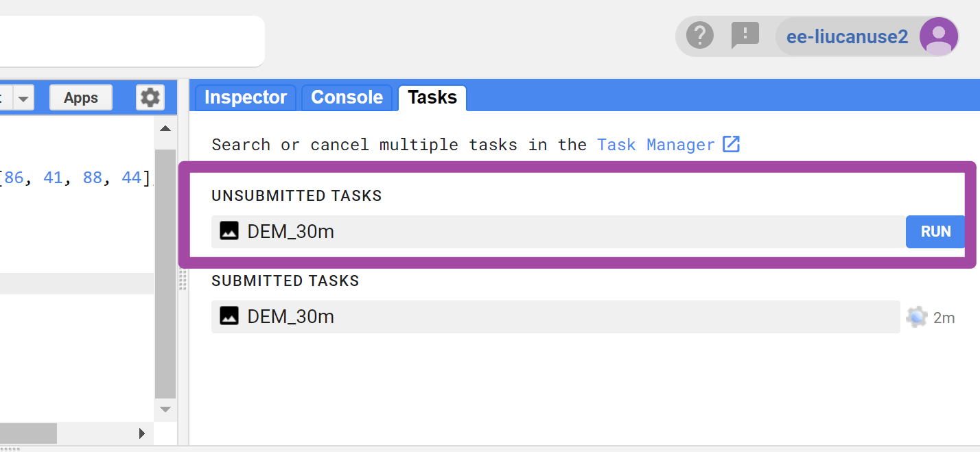Screen dimensions: 980x452
Task: Switch to the Inspector tab
Action: tap(246, 97)
